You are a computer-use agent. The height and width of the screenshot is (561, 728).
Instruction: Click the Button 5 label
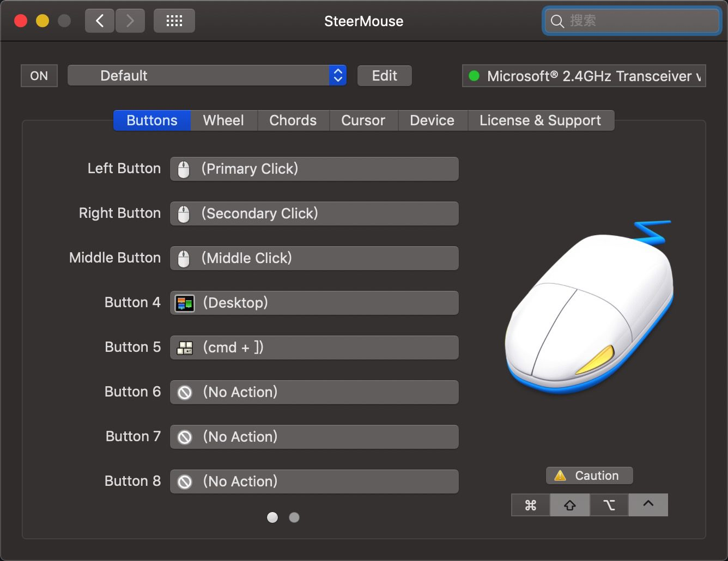coord(132,347)
